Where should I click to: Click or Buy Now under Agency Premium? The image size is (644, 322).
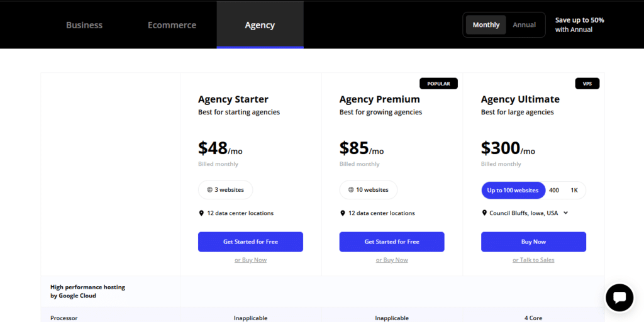coord(392,260)
